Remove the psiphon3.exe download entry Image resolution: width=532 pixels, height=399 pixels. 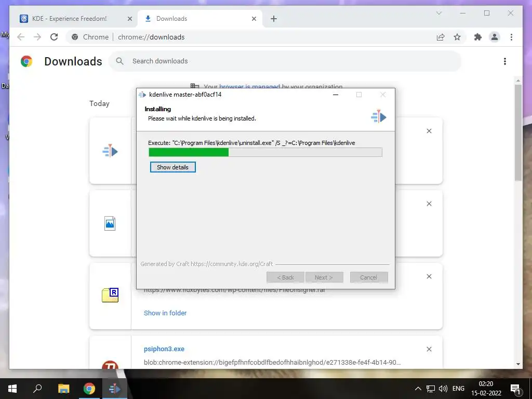pyautogui.click(x=429, y=349)
